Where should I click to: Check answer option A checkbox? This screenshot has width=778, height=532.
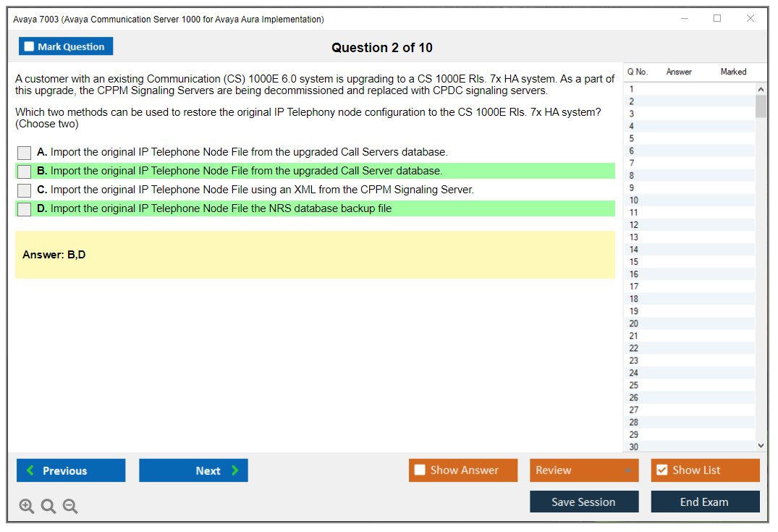coord(25,153)
